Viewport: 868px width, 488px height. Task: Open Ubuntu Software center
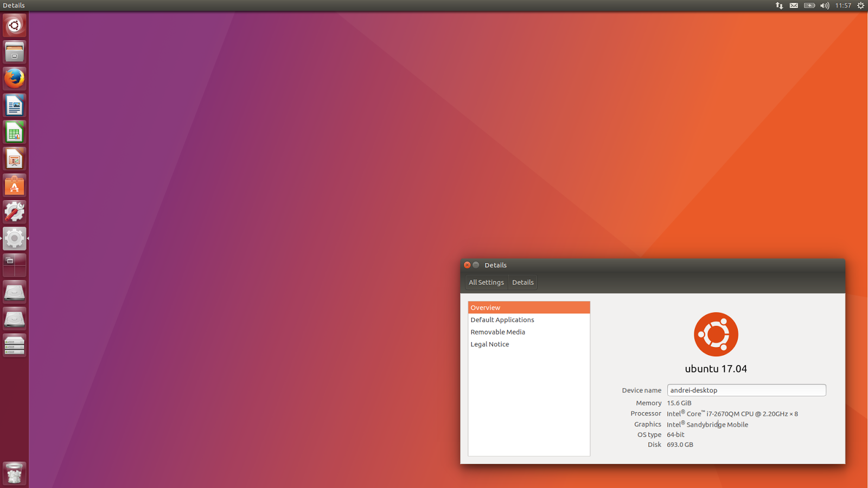[14, 185]
